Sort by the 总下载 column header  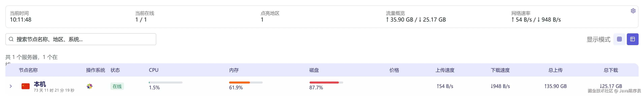[x=611, y=70]
